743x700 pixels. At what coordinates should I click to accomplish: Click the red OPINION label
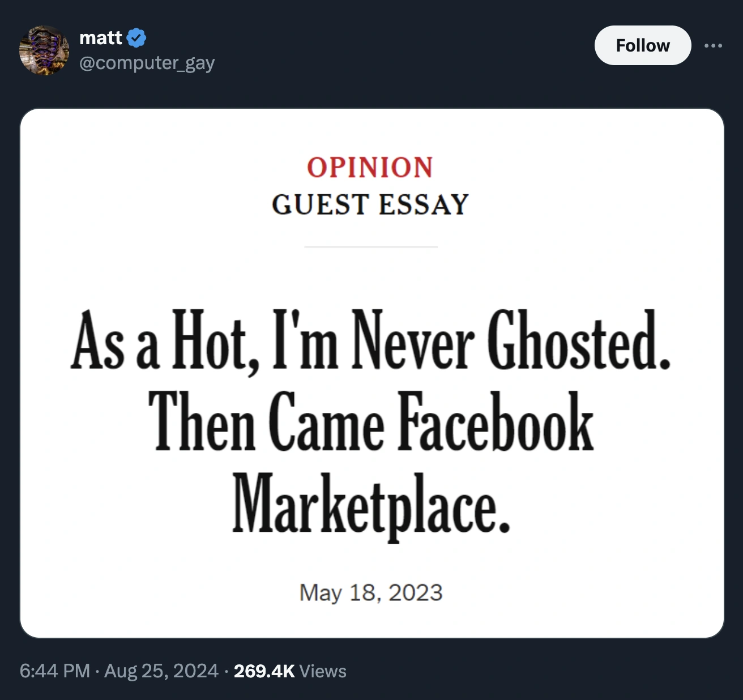pos(370,168)
